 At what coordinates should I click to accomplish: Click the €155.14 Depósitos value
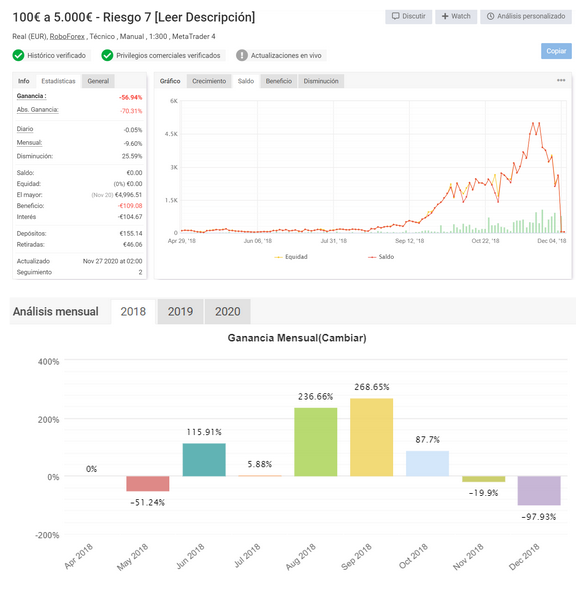click(131, 233)
